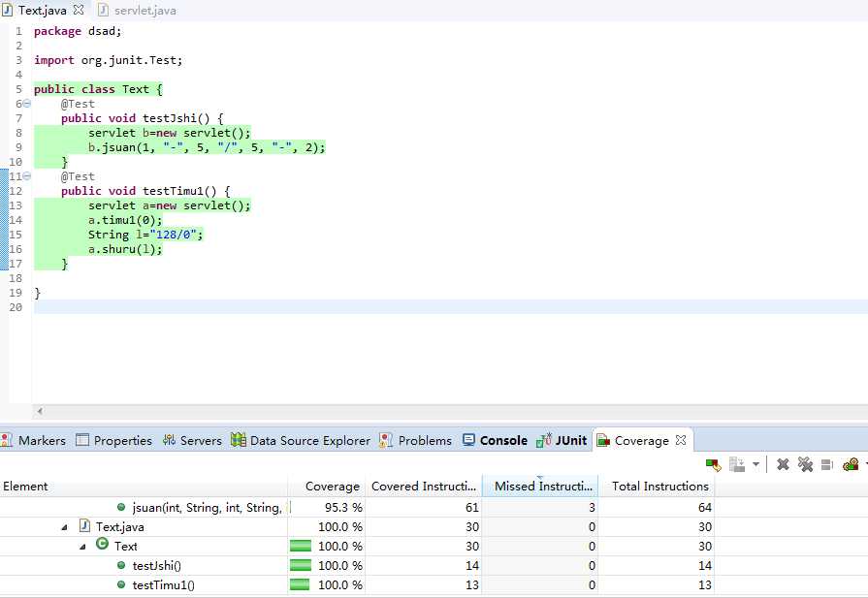This screenshot has height=598, width=868.
Task: Click the Markers tab icon
Action: tap(7, 440)
